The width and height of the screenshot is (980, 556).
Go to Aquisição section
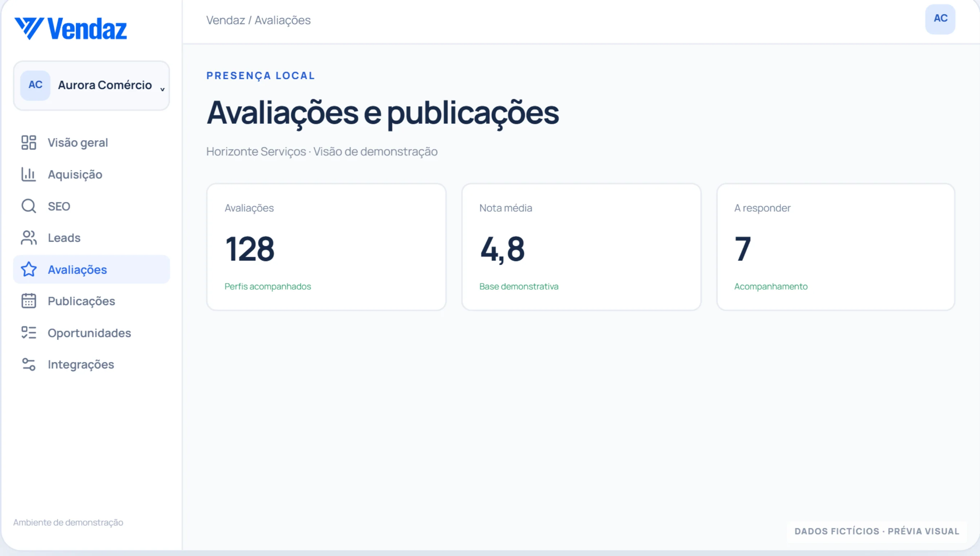coord(91,174)
